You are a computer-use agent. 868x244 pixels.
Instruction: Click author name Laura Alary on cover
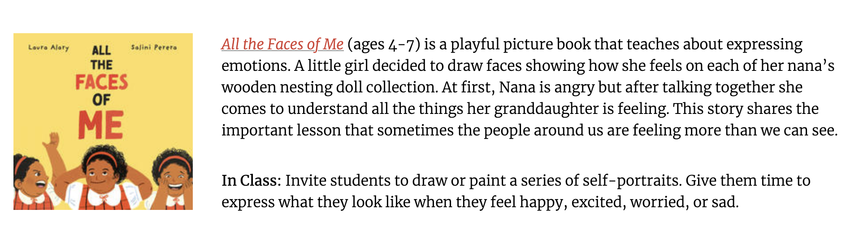pos(48,47)
